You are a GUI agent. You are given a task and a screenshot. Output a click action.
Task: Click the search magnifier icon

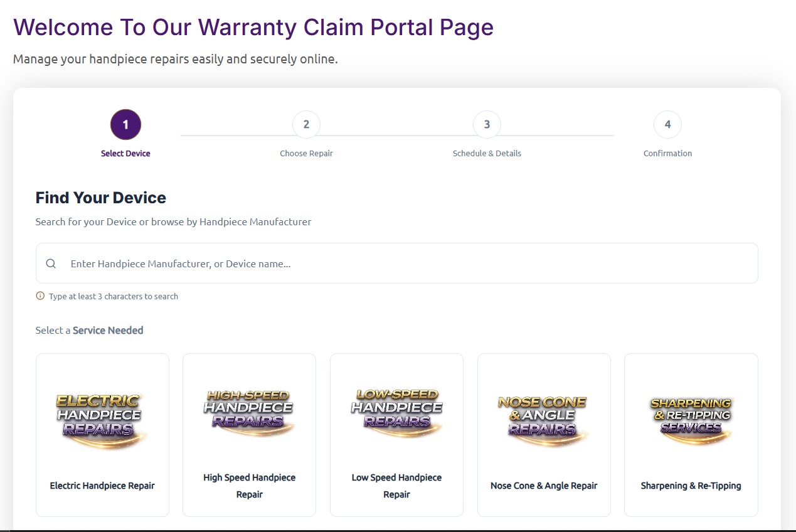[x=51, y=263]
